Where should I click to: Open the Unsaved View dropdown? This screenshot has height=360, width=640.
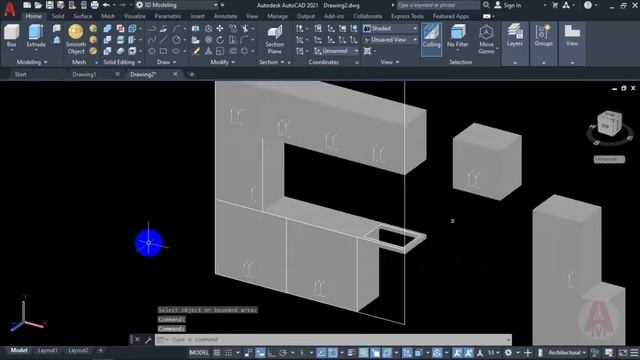coord(390,40)
